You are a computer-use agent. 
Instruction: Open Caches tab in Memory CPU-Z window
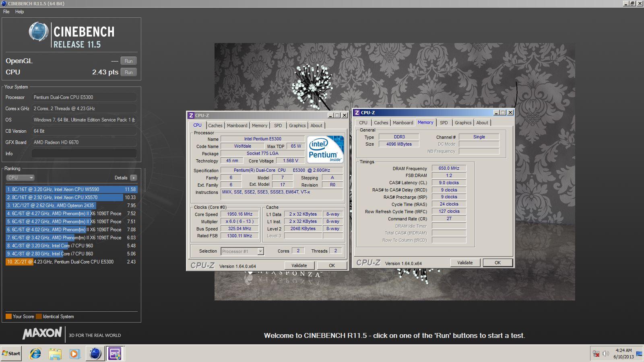pyautogui.click(x=381, y=123)
